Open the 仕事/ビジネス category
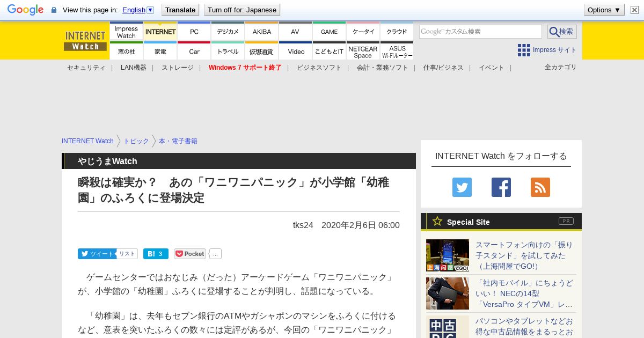The height and width of the screenshot is (338, 644). coord(443,68)
